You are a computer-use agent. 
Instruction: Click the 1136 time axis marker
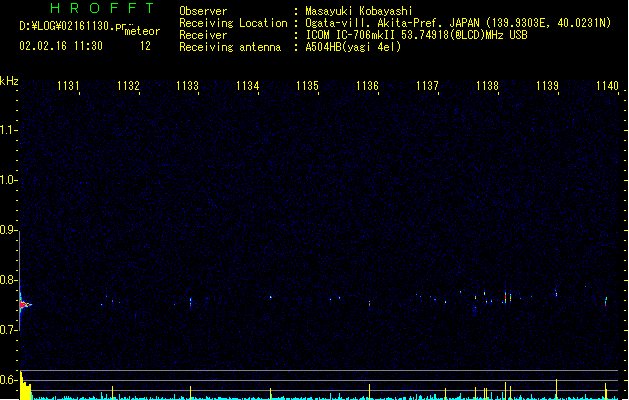(x=367, y=86)
